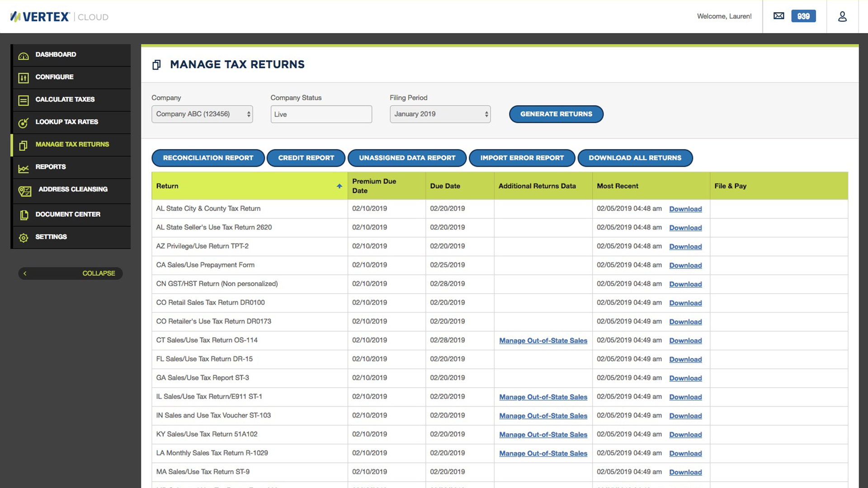
Task: Click the Configure sliders icon in the sidebar
Action: click(24, 78)
